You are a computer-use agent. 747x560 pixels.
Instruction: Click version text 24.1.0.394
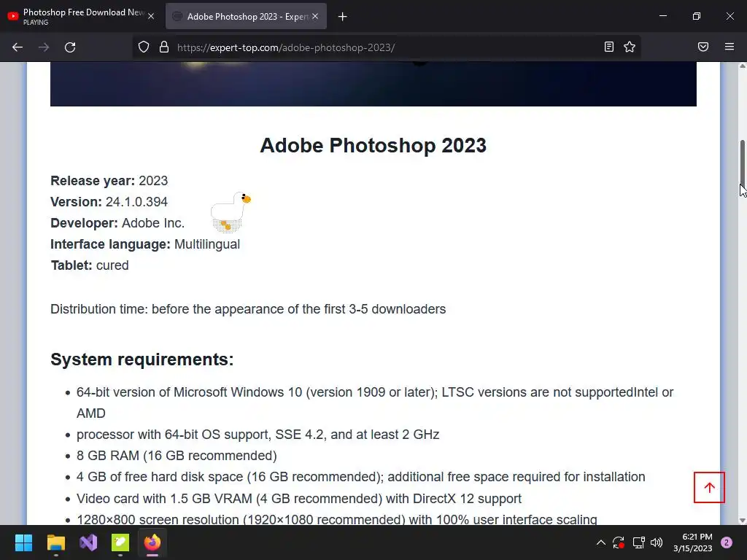136,202
